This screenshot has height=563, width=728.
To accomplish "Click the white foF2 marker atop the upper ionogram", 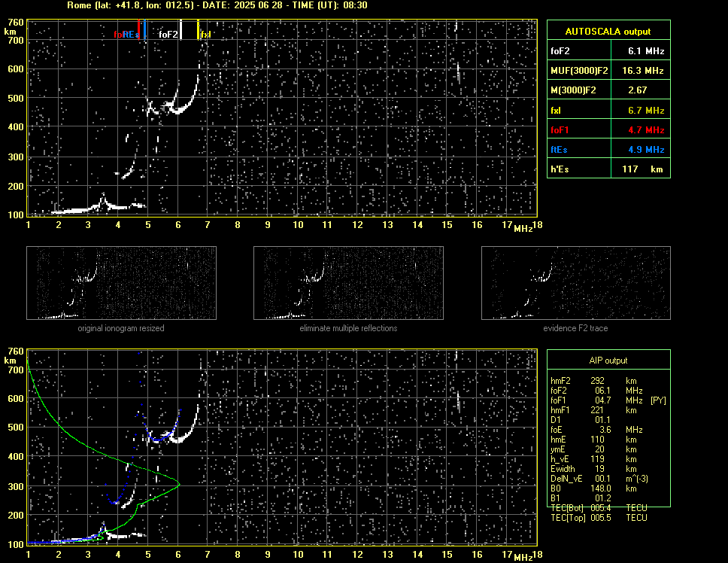I will pos(181,29).
